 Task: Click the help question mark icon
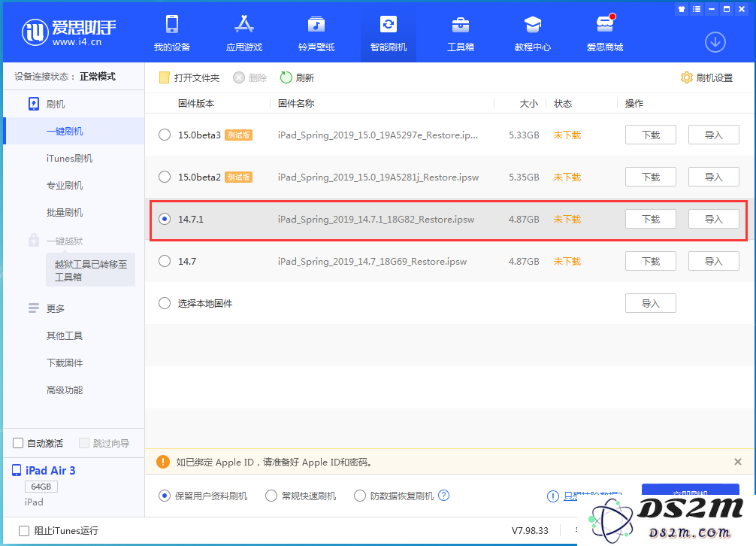click(x=443, y=495)
